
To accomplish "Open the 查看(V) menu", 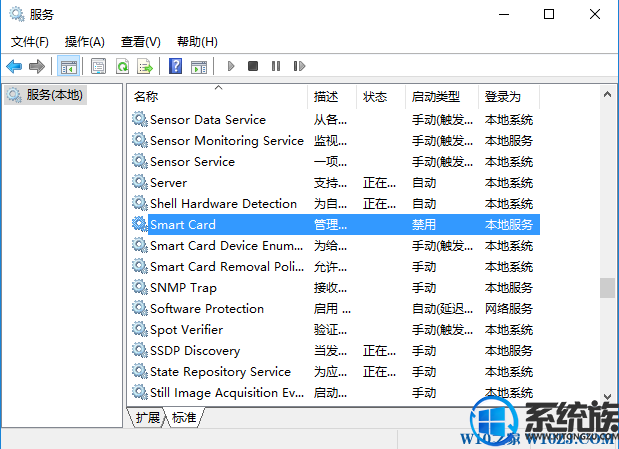I will coord(141,42).
